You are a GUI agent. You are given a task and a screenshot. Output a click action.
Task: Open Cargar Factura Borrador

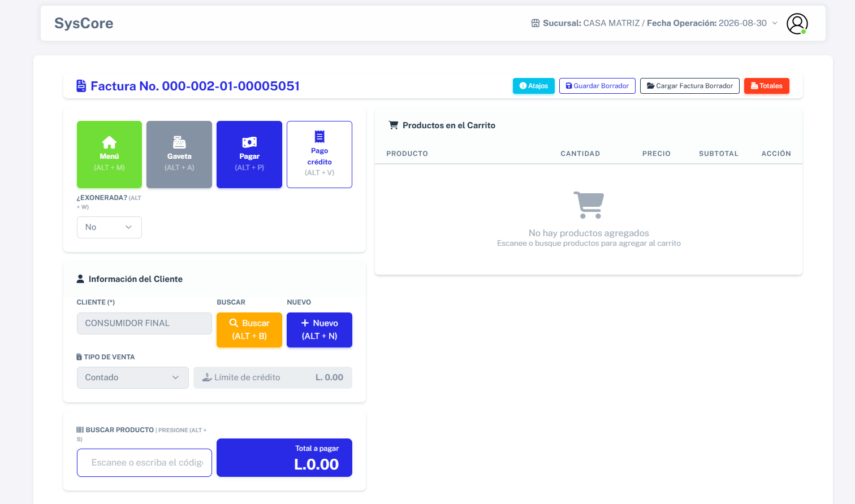pyautogui.click(x=690, y=86)
